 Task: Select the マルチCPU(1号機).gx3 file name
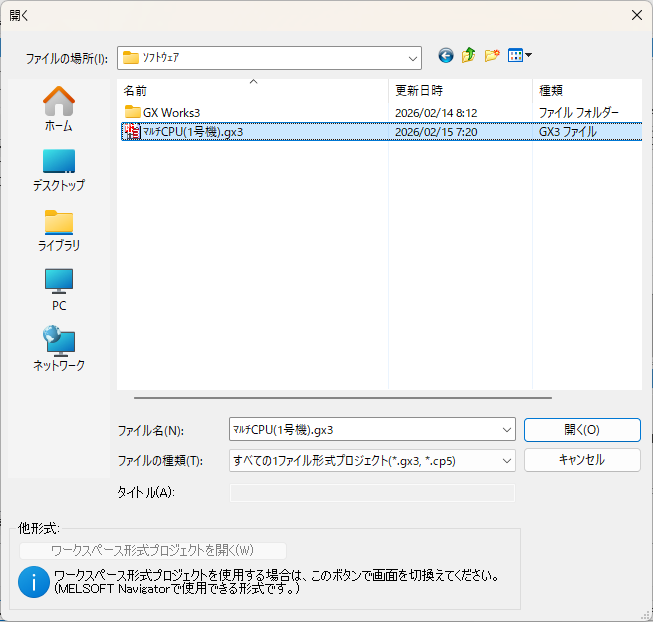(192, 132)
